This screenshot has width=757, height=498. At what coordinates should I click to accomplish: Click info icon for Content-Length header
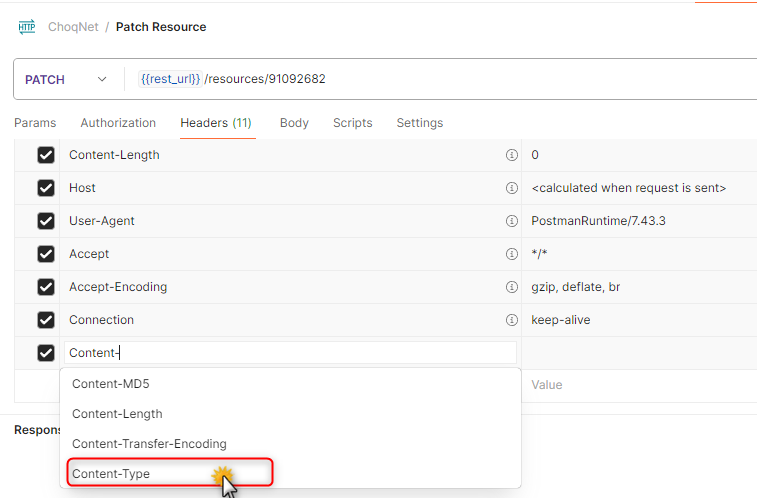pyautogui.click(x=512, y=155)
